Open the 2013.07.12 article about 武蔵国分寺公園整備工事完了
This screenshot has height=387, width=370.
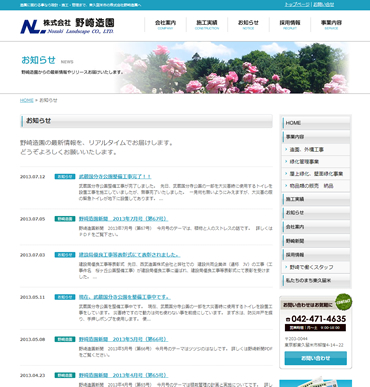pos(115,176)
